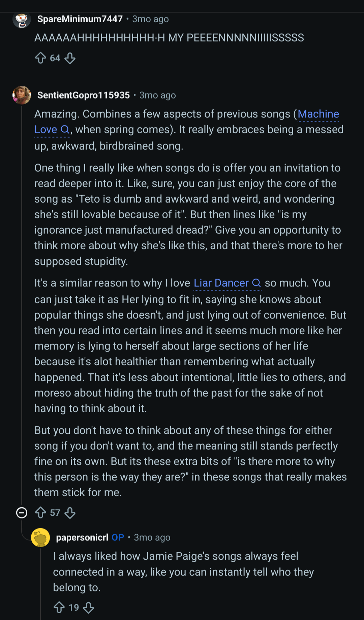Visit papersonicrl's username profile
Image resolution: width=364 pixels, height=620 pixels.
point(82,537)
